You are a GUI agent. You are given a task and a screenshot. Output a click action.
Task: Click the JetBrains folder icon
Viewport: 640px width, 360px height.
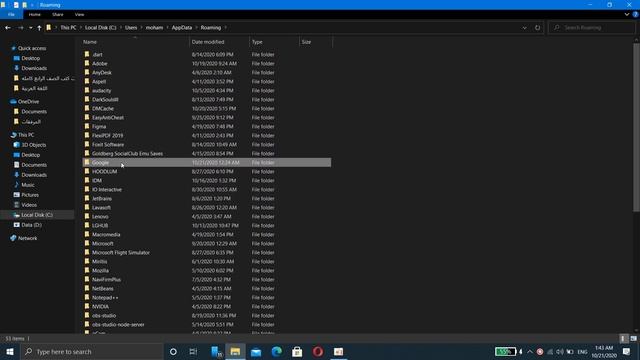click(x=87, y=198)
